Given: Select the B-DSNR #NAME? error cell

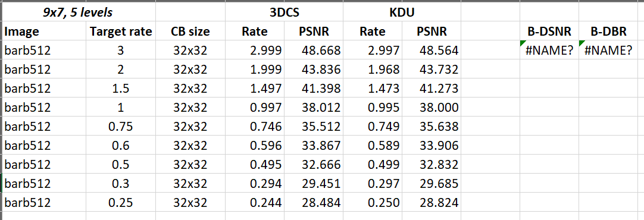Looking at the screenshot, I should pos(549,50).
